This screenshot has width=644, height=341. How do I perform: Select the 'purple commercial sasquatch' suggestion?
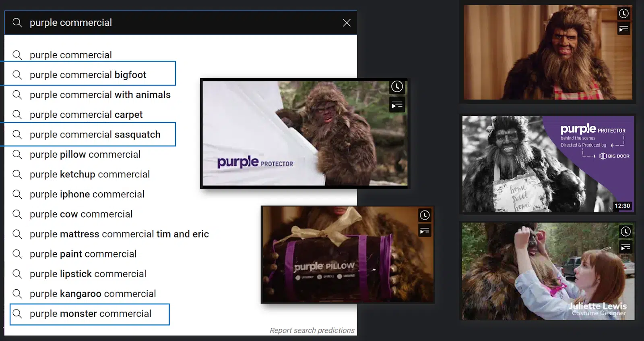click(90, 134)
